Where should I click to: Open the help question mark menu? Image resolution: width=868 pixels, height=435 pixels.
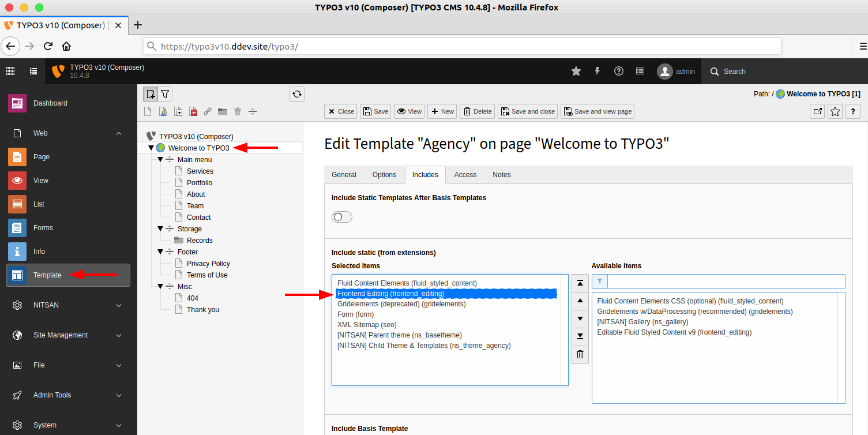(619, 71)
